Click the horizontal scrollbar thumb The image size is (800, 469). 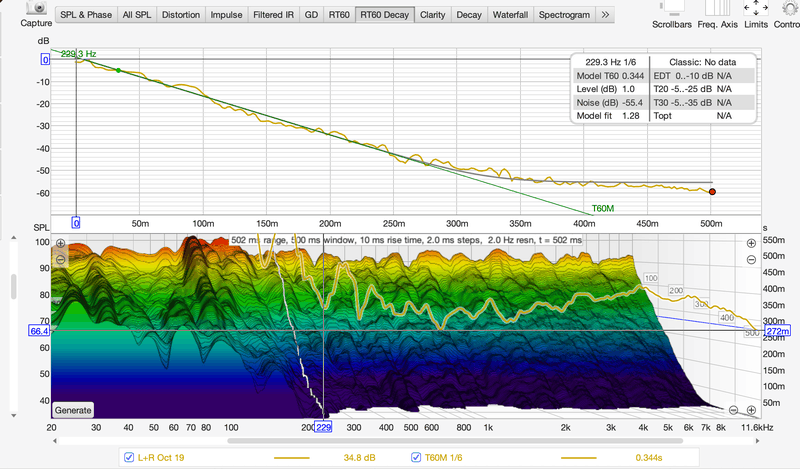pyautogui.click(x=455, y=441)
